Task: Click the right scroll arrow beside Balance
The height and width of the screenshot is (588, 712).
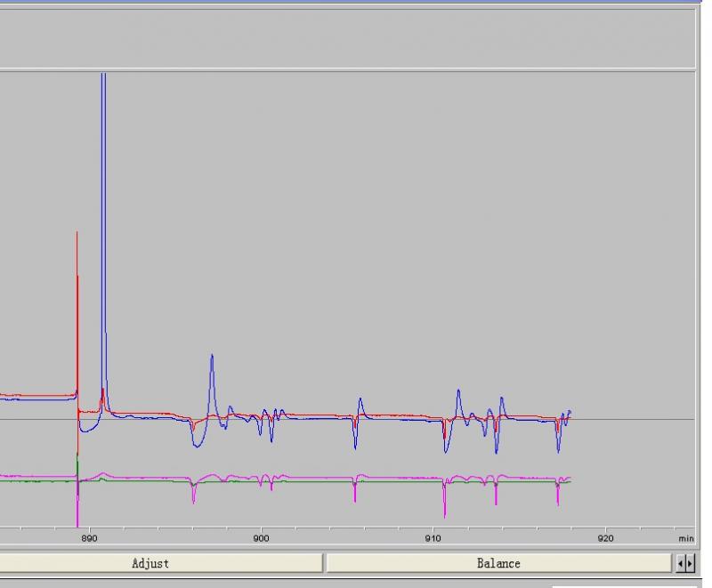Action: click(x=691, y=563)
